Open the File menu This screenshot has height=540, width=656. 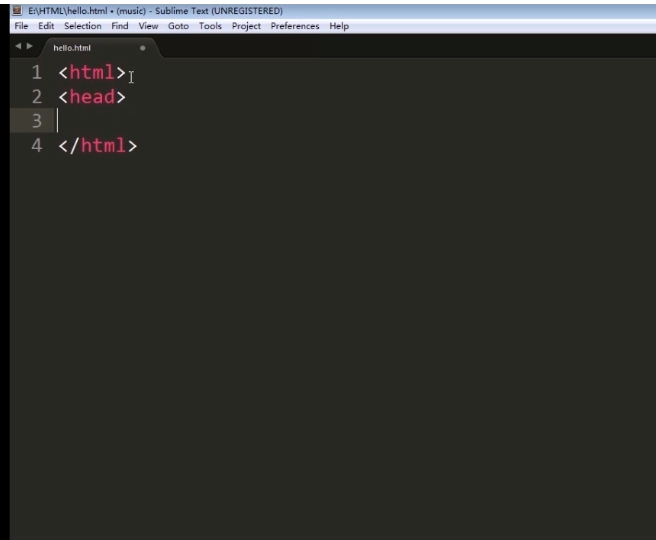(21, 26)
